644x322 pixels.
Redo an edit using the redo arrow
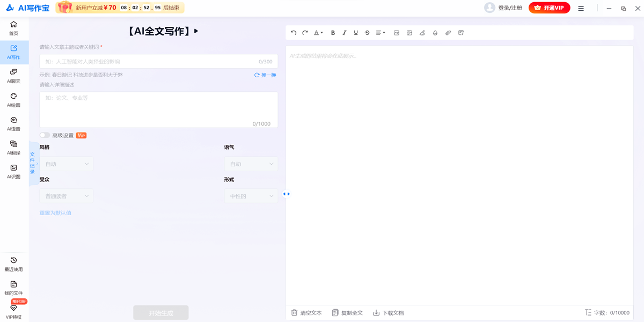pos(305,33)
